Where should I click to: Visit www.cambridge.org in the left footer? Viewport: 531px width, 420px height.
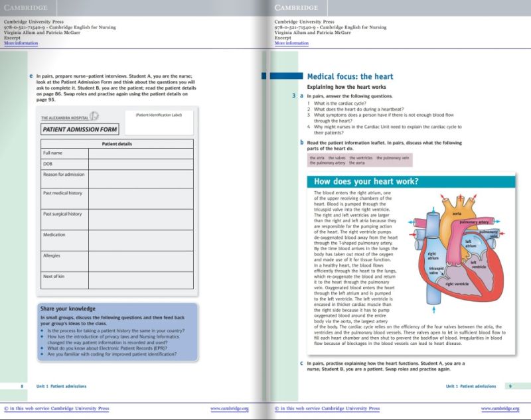point(229,409)
